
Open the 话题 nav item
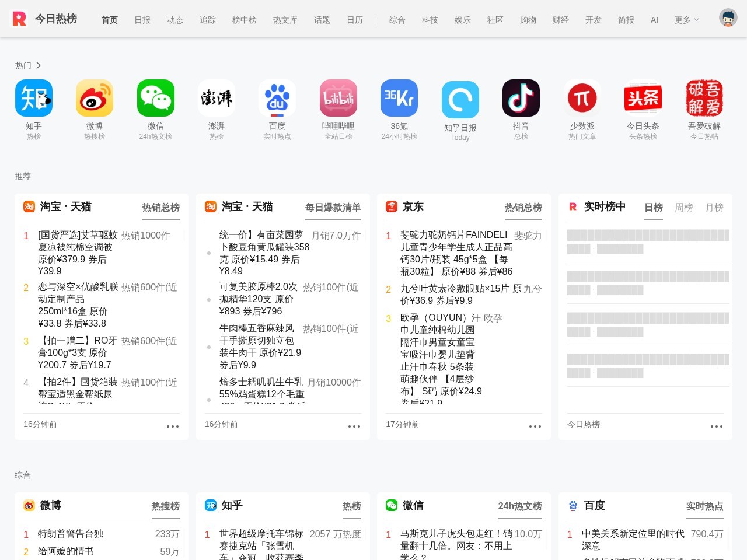click(322, 20)
